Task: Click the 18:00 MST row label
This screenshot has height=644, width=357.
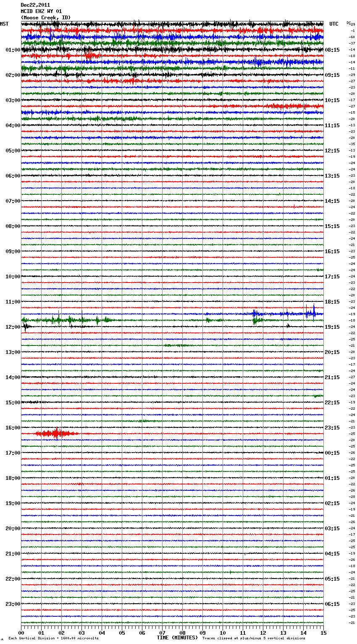Action: click(x=13, y=478)
